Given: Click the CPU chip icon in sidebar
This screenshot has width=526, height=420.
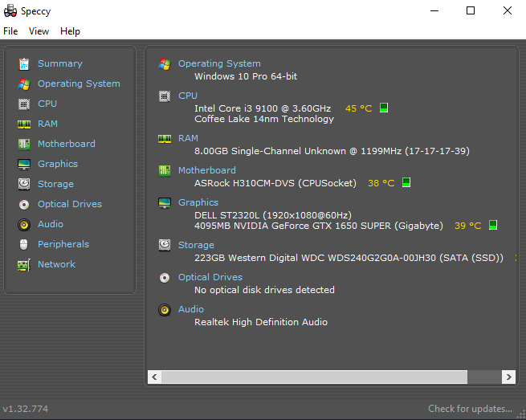Looking at the screenshot, I should pos(24,104).
